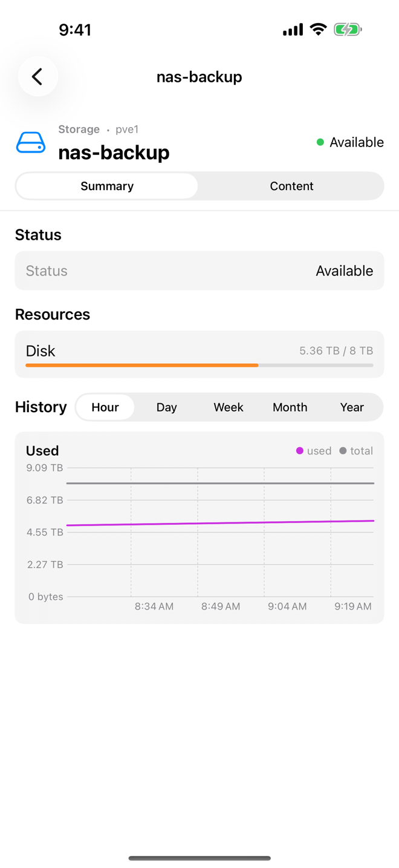399x868 pixels.
Task: Tap the Wi-Fi status icon
Action: pos(318,29)
